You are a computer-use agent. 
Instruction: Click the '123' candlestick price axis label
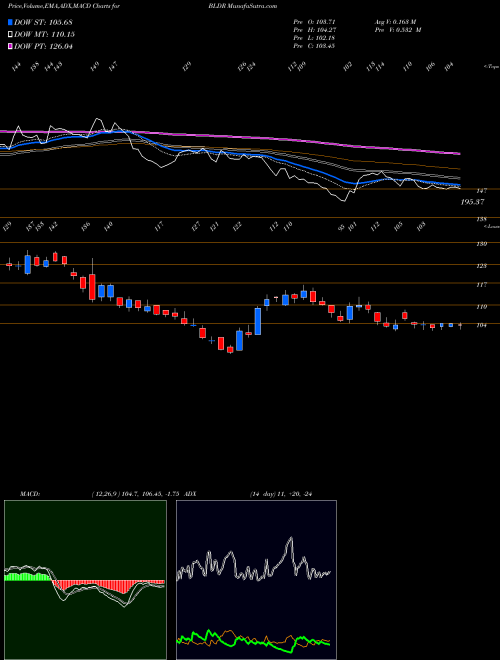482,266
